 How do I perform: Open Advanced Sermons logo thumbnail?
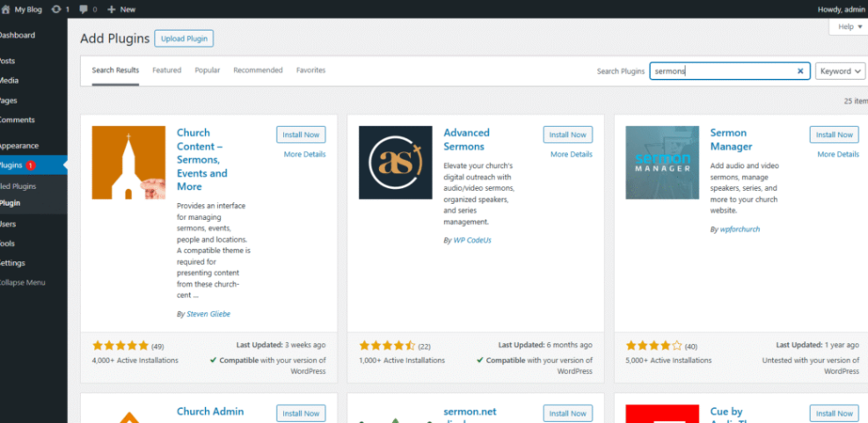click(x=395, y=162)
